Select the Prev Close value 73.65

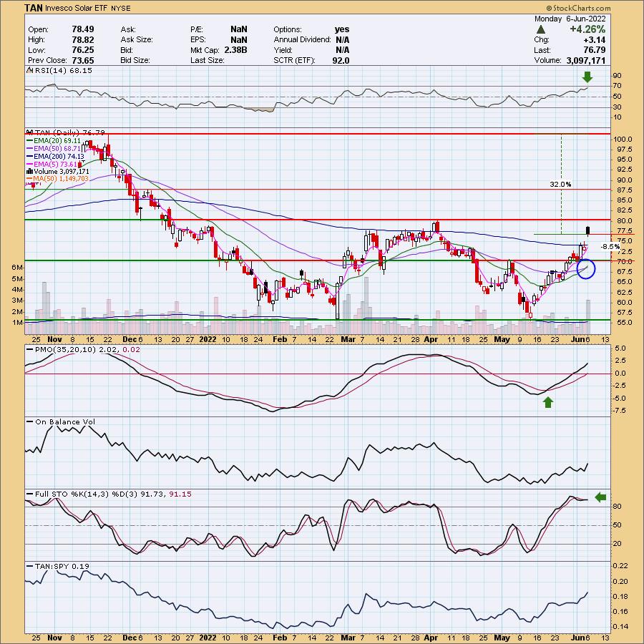(x=82, y=60)
